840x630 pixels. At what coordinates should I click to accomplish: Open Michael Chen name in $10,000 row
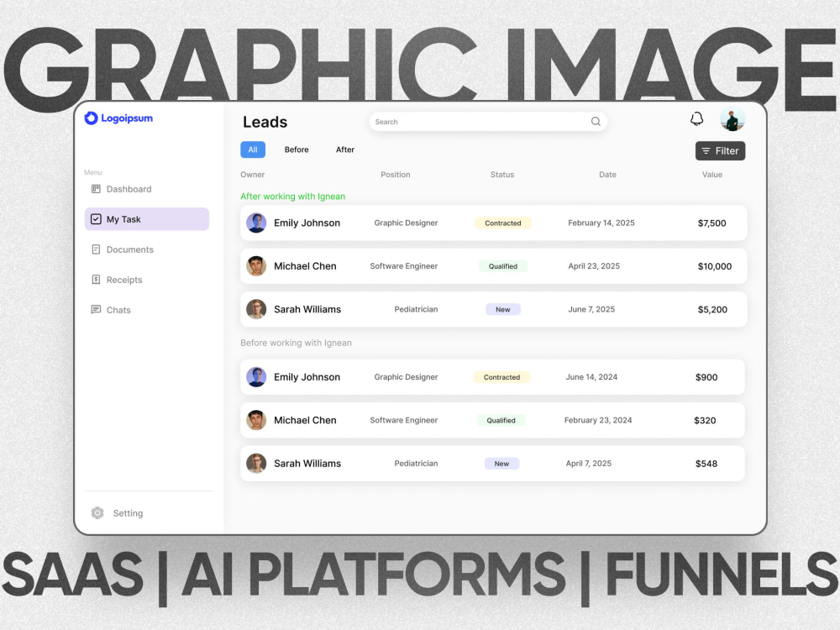pyautogui.click(x=305, y=266)
